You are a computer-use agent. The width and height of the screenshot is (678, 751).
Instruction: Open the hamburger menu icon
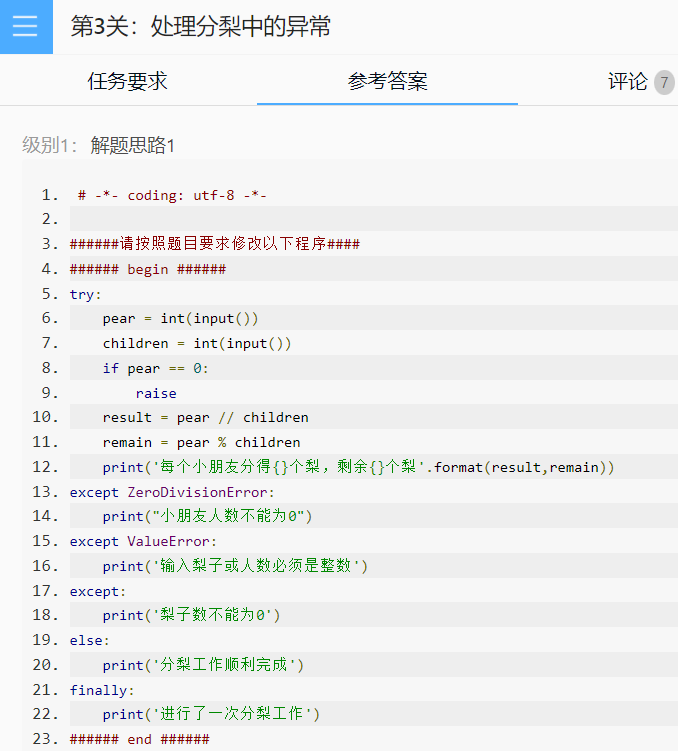click(26, 26)
